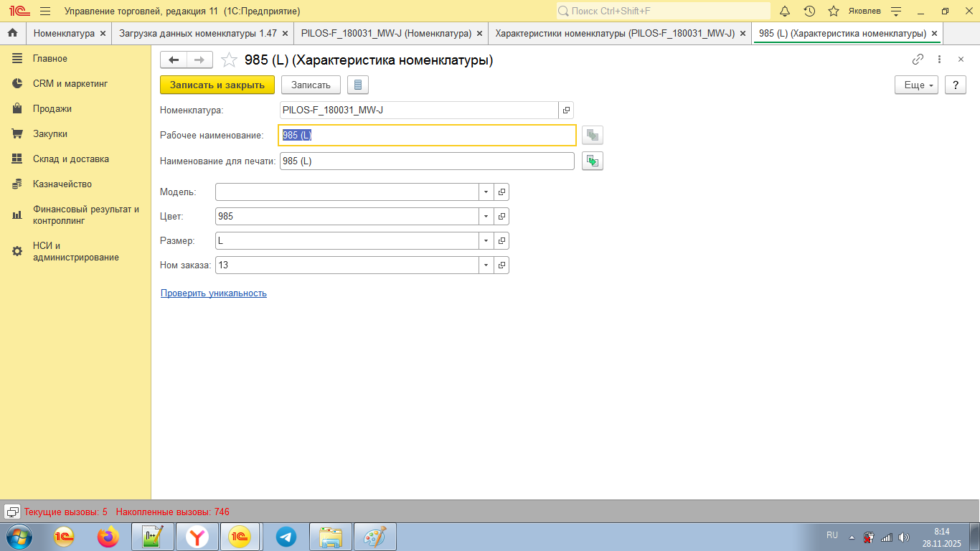Open the main menu hamburger icon

tap(45, 11)
